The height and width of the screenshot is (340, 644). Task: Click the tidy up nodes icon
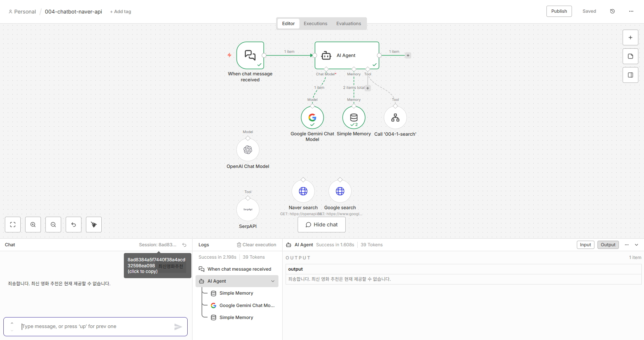point(94,225)
